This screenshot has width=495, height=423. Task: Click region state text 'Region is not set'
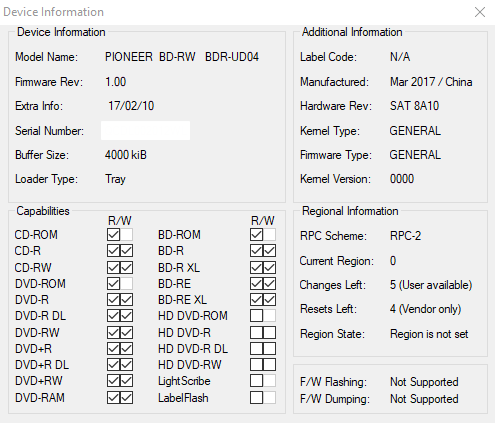429,334
